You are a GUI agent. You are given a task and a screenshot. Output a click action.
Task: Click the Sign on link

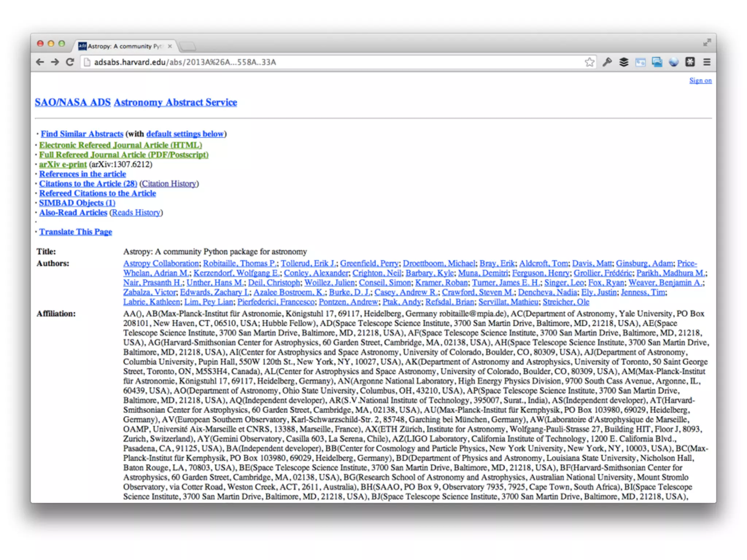700,81
